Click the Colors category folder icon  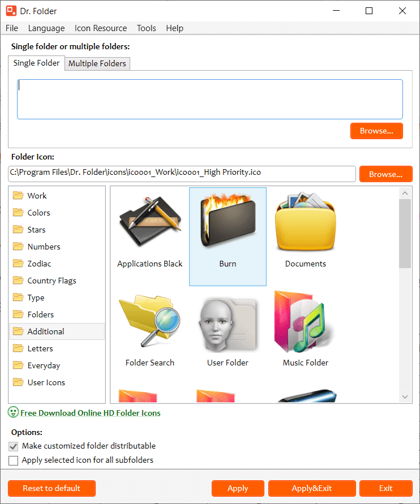pyautogui.click(x=18, y=213)
